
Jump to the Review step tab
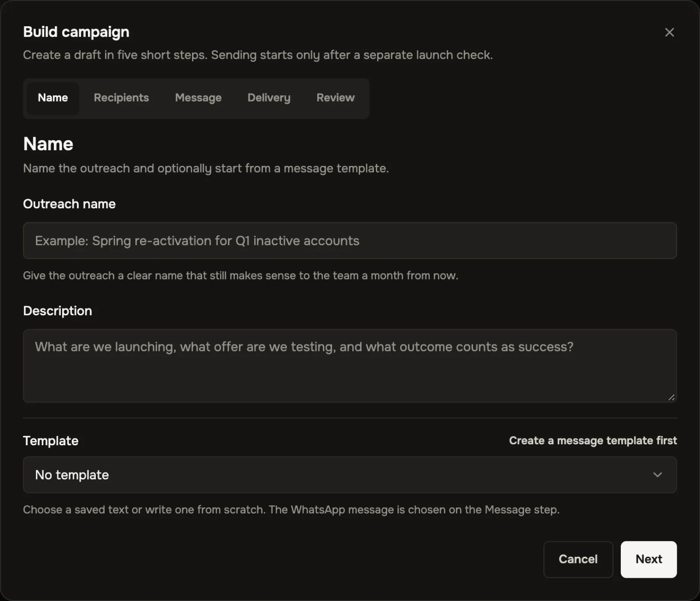[x=336, y=98]
